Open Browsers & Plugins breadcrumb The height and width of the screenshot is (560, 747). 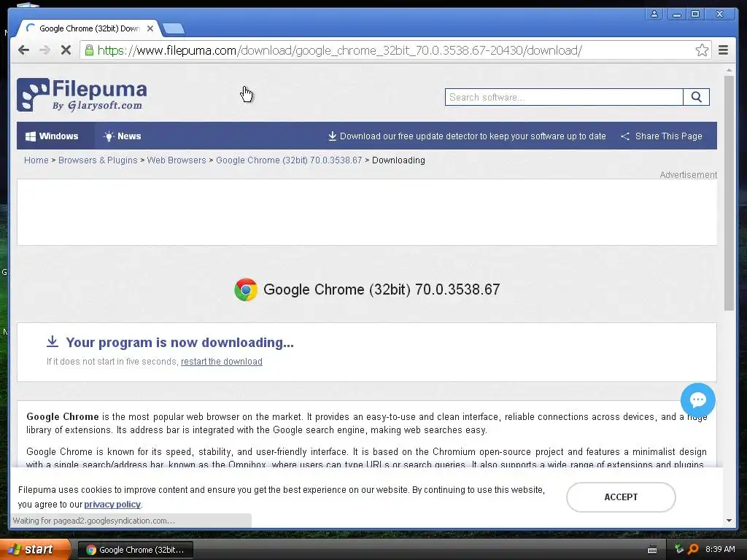pyautogui.click(x=98, y=160)
